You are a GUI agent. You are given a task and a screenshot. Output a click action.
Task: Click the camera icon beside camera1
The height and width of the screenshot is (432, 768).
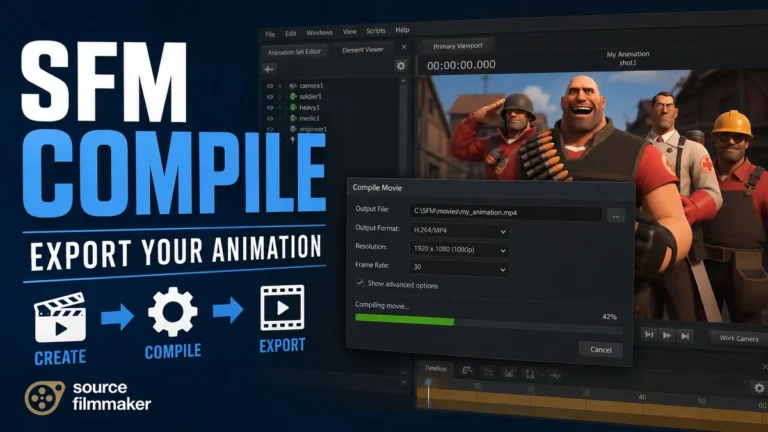pyautogui.click(x=293, y=86)
